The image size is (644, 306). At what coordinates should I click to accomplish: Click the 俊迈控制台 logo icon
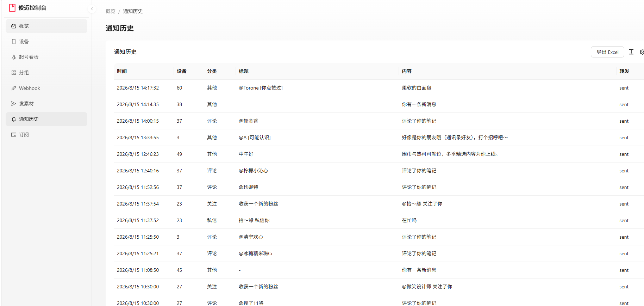[12, 8]
